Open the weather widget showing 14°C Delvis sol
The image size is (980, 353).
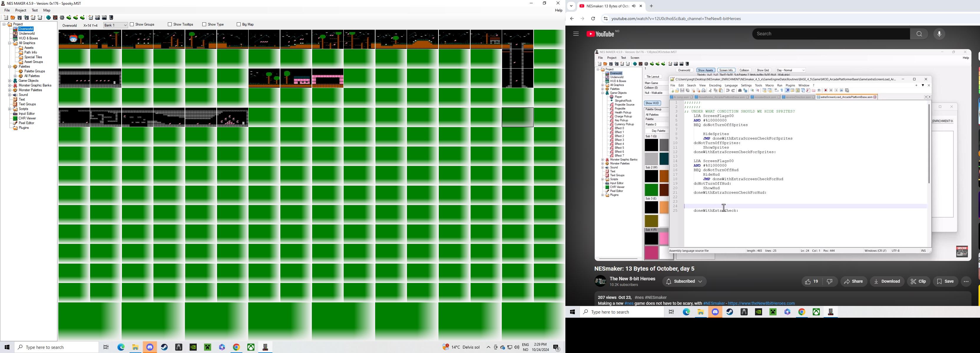[461, 347]
